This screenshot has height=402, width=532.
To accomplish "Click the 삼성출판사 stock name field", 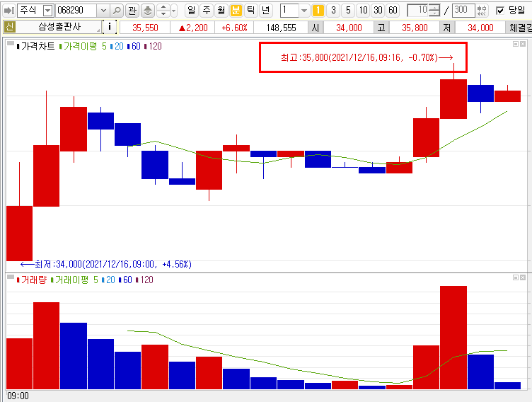I will tap(59, 27).
